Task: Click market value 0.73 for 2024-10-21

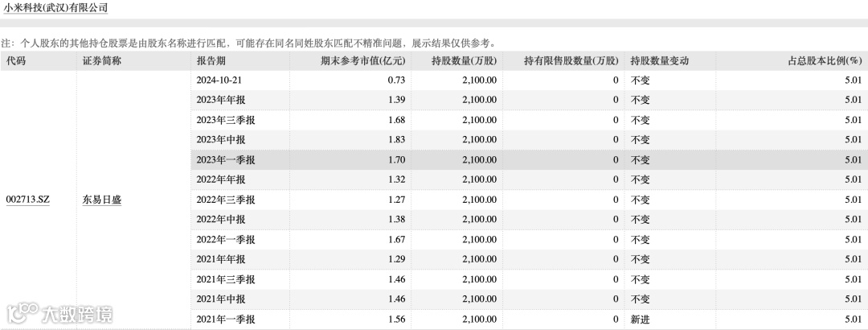Action: click(396, 80)
